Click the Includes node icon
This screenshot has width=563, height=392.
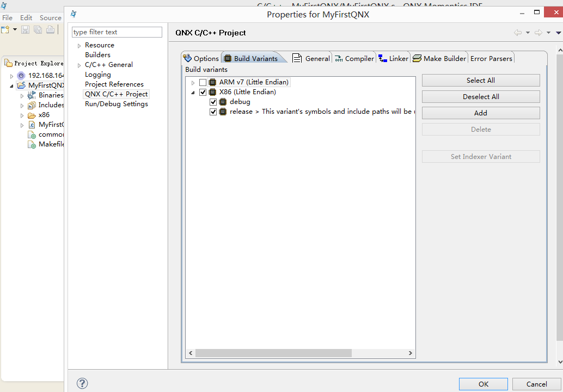pos(32,105)
